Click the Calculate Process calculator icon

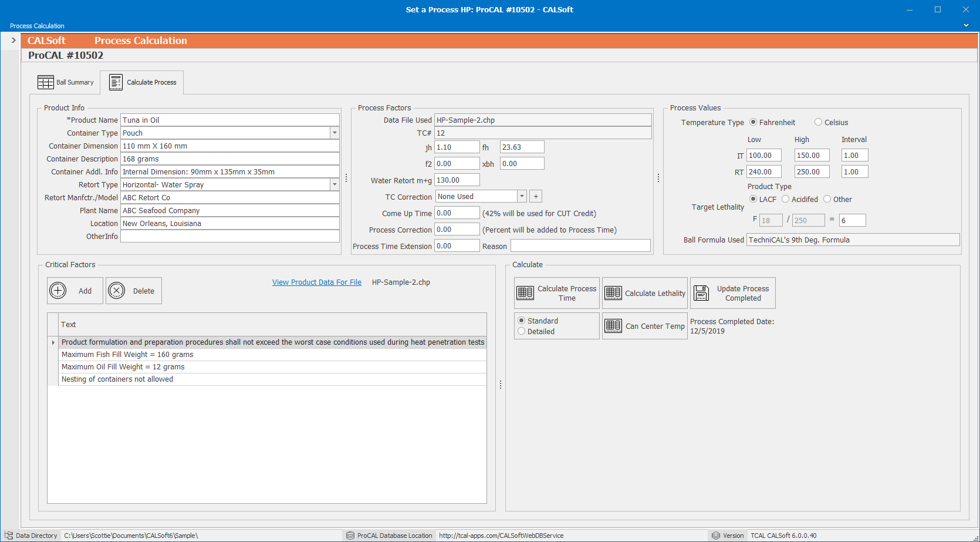pos(116,82)
